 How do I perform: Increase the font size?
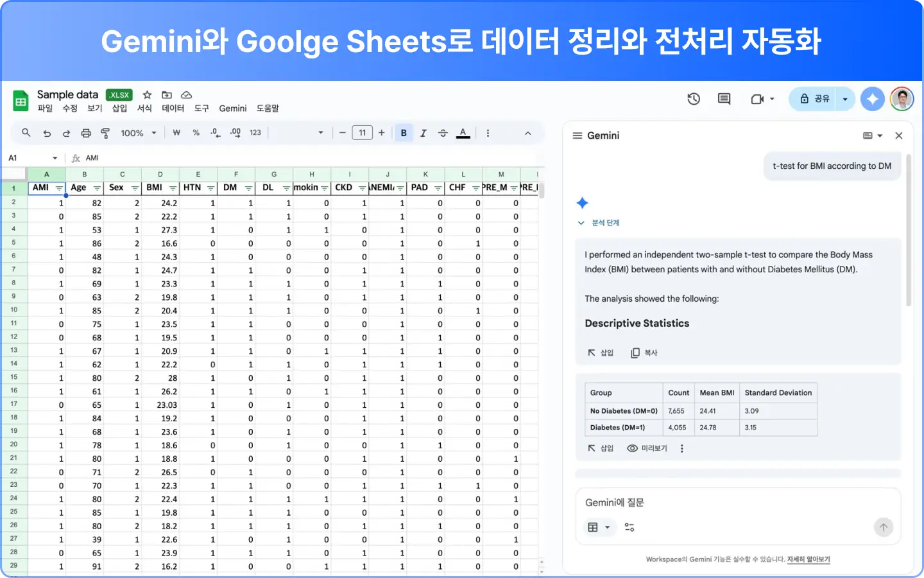[382, 133]
